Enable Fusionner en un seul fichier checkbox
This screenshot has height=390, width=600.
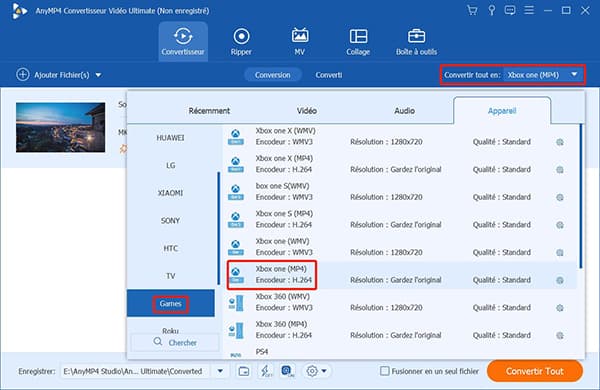(x=385, y=371)
